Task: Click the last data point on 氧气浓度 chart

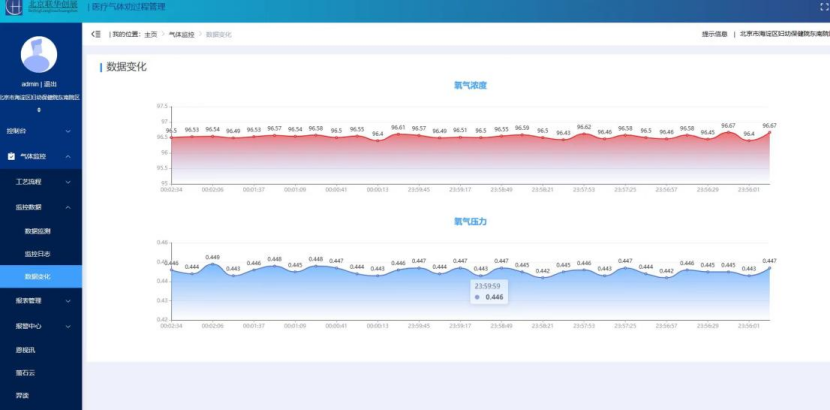Action: coord(769,132)
